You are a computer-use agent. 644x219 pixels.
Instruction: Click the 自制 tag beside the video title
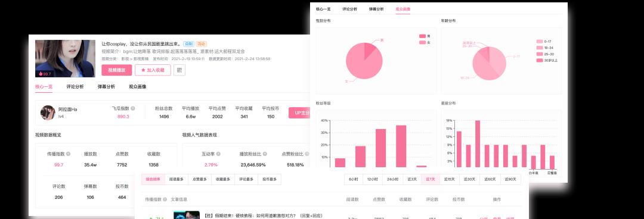(x=188, y=44)
